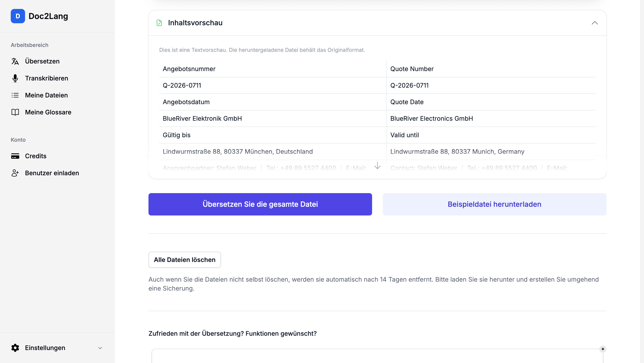Screen dimensions: 644x363
Task: Click Beispieldatei herunterladen button
Action: click(494, 204)
